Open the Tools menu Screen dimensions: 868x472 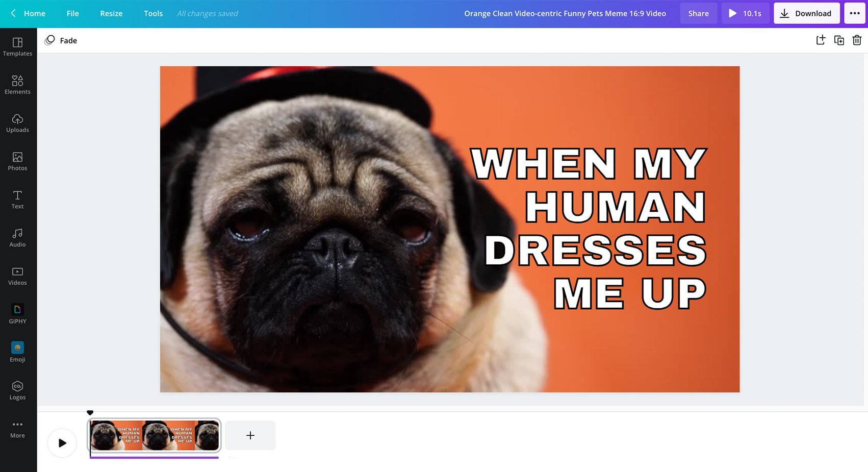tap(153, 13)
